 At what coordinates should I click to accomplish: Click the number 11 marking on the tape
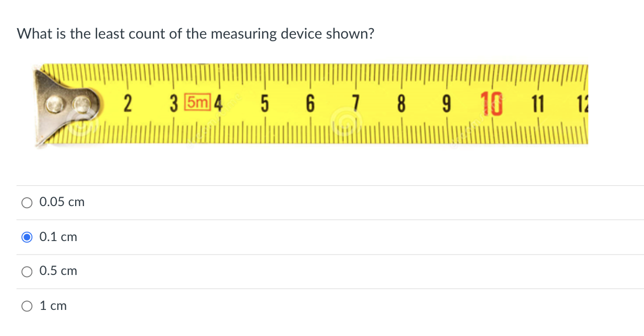(x=539, y=103)
